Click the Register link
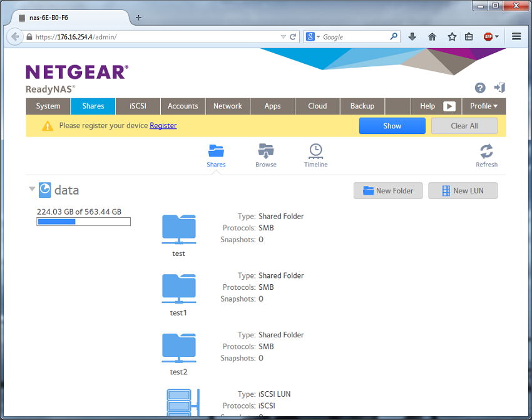 click(x=163, y=126)
